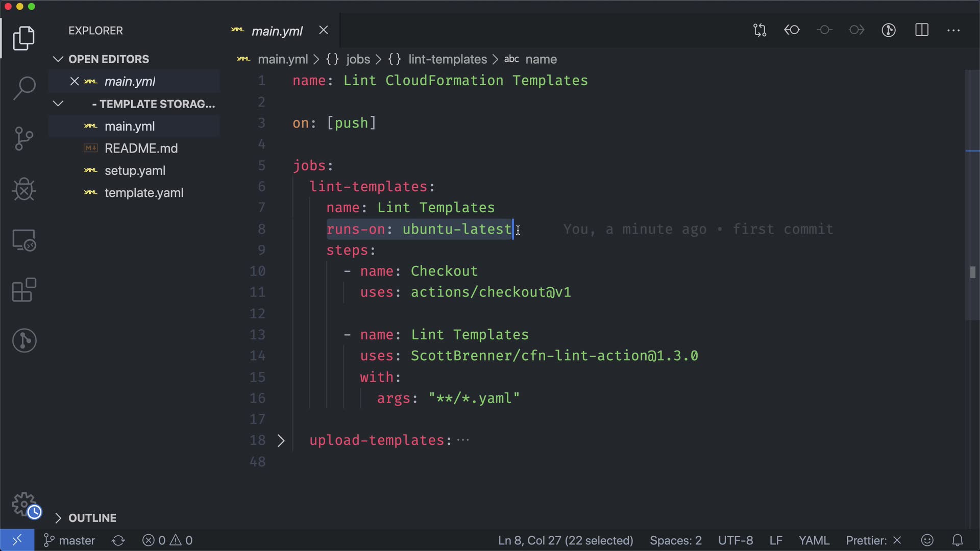Open the Run and Debug view

(x=24, y=189)
